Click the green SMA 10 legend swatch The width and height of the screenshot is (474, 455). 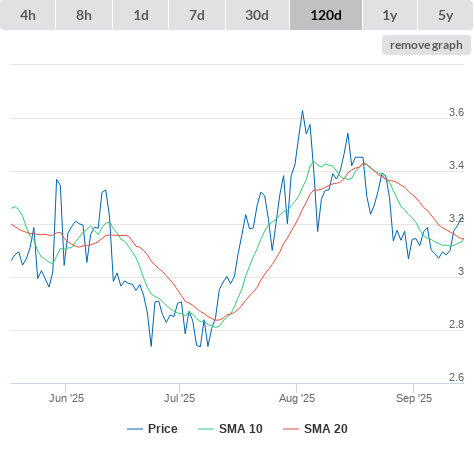[x=206, y=429]
